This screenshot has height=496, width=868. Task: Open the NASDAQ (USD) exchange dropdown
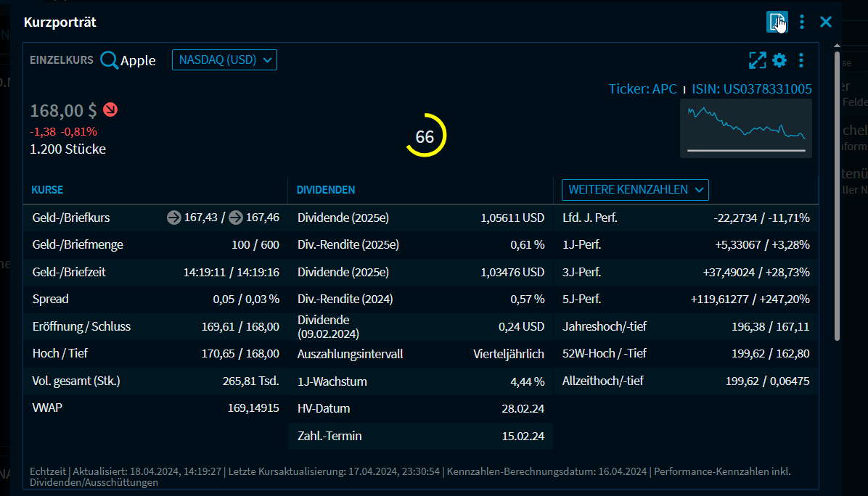pos(224,60)
